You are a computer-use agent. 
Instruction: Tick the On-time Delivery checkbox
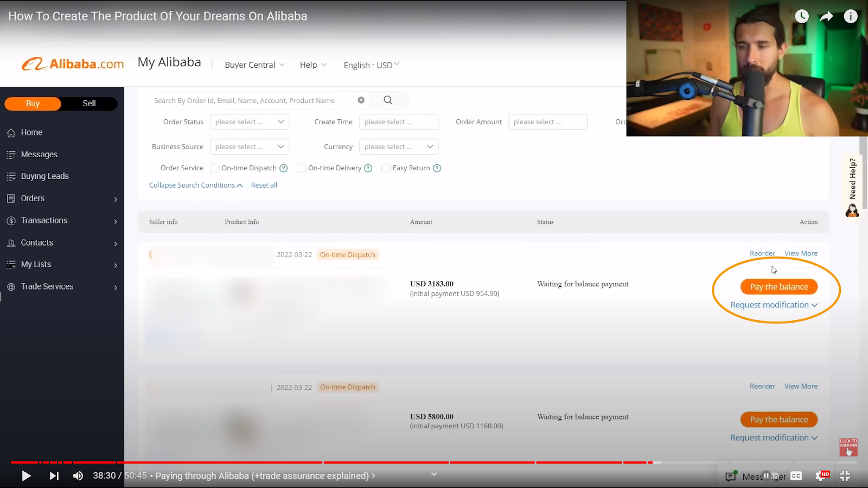pyautogui.click(x=302, y=168)
